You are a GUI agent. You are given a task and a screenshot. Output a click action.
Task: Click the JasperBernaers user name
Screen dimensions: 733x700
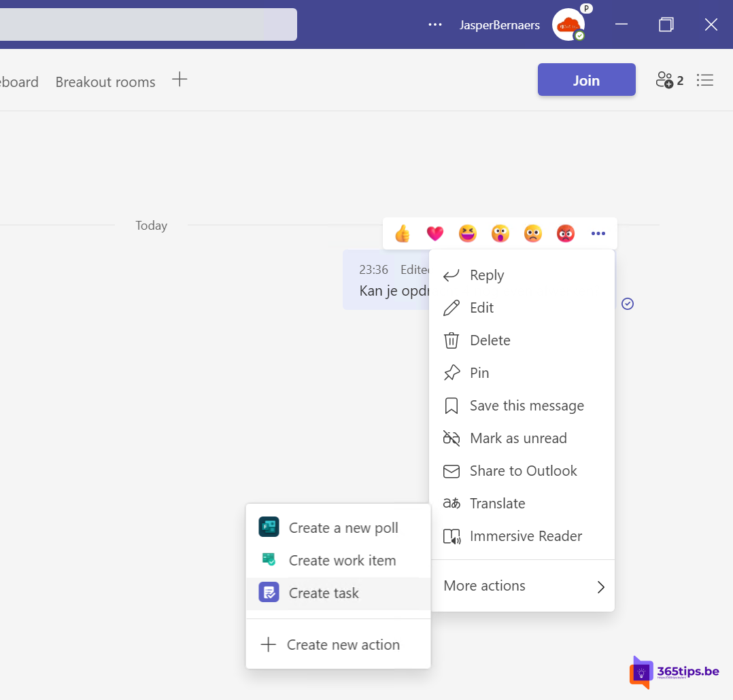point(499,24)
